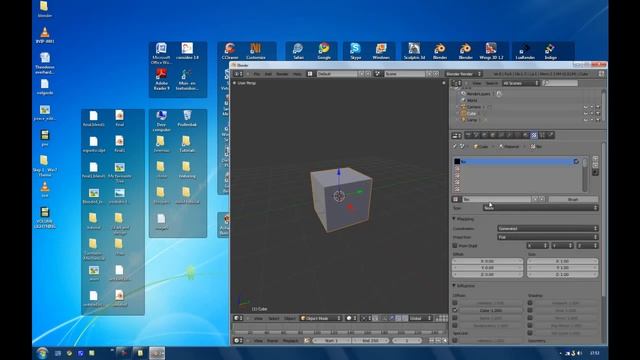Screen dimensions: 640x360
Task: Open the Indigo desktop shortcut
Action: [x=550, y=51]
